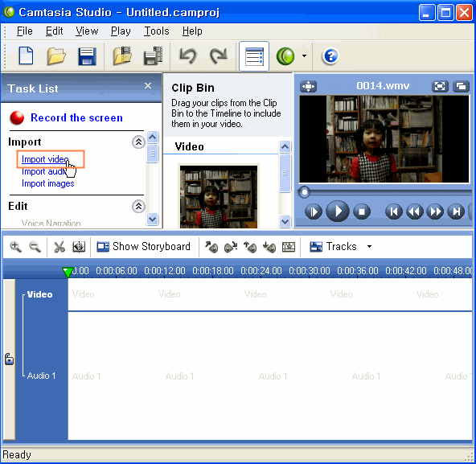
Task: Click the Voice Narration link
Action: pyautogui.click(x=51, y=224)
